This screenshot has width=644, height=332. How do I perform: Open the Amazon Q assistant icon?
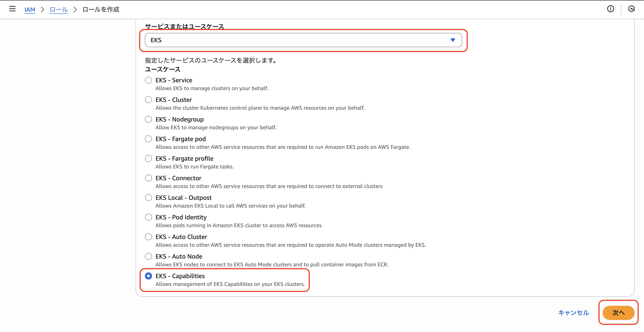(x=632, y=9)
